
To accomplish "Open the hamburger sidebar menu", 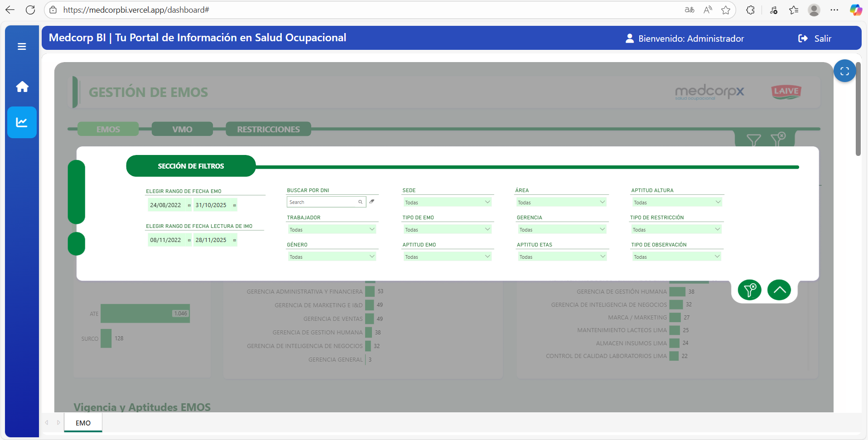I will coord(22,47).
